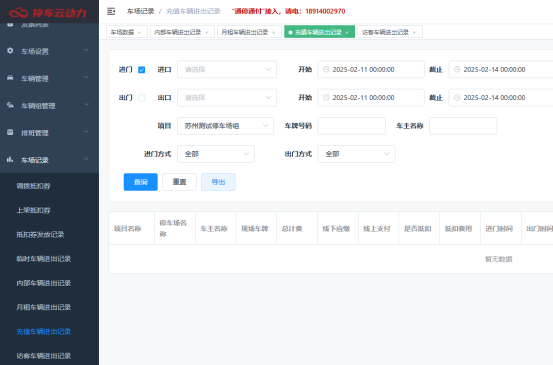The height and width of the screenshot is (365, 553).
Task: Open the 出门方式 dropdown
Action: tap(356, 154)
